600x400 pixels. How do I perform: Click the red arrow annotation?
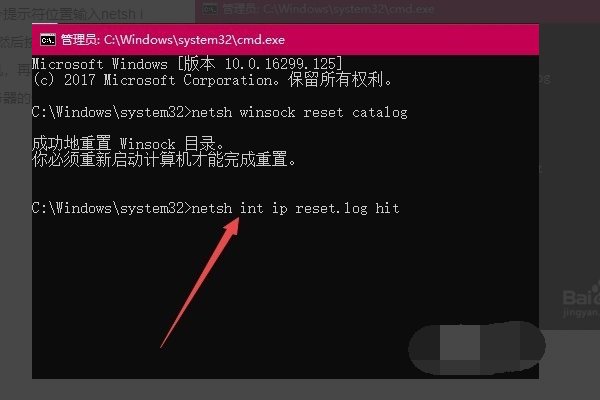pyautogui.click(x=200, y=282)
